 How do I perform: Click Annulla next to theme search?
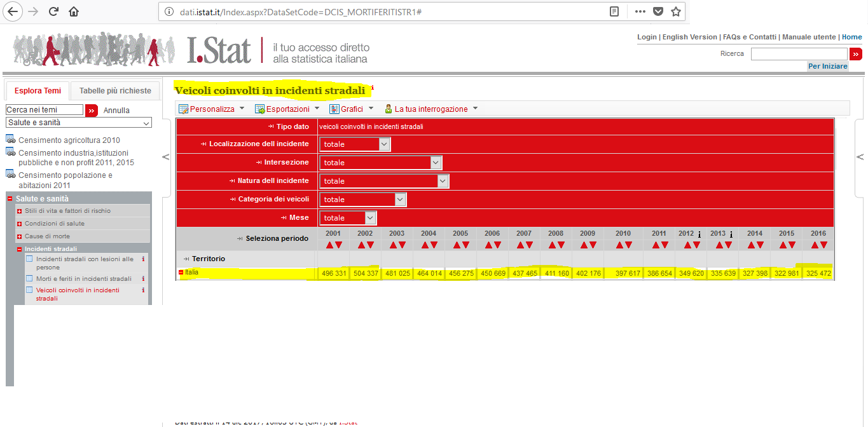tap(116, 110)
